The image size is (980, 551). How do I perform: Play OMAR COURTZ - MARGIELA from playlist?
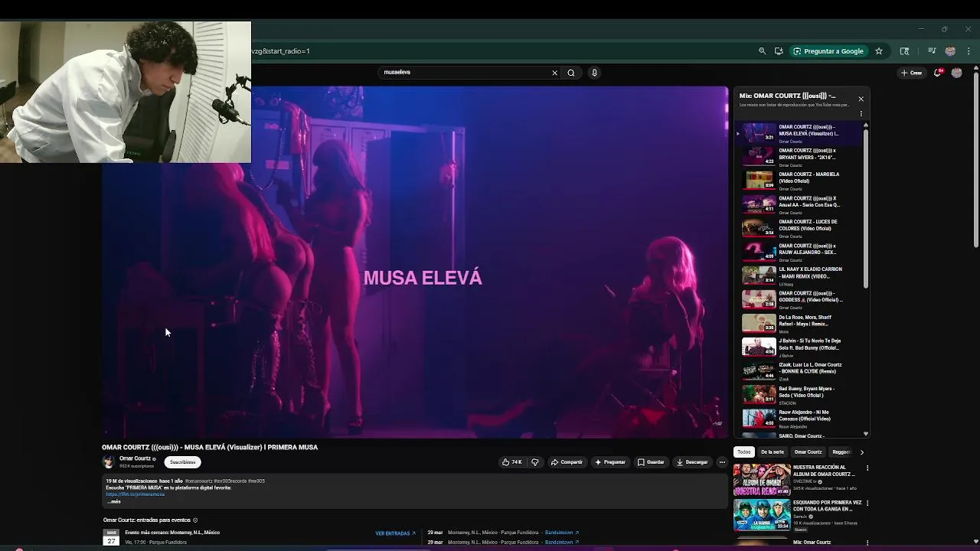(802, 181)
